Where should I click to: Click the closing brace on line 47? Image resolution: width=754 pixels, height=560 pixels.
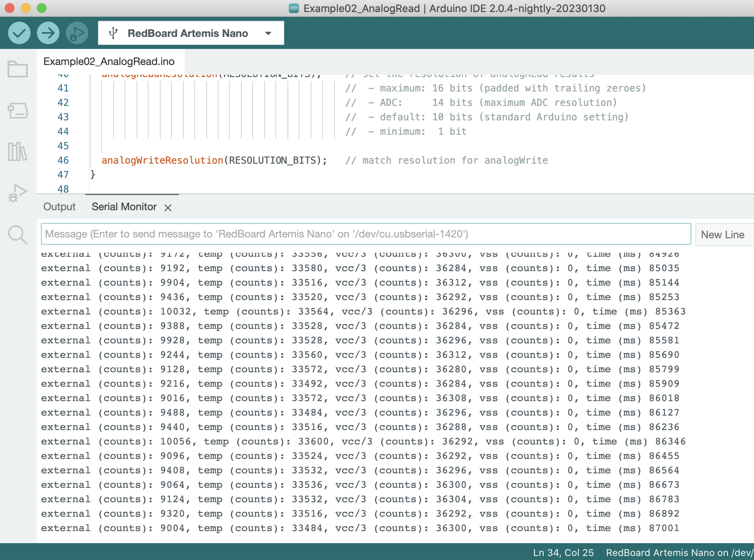click(x=93, y=174)
